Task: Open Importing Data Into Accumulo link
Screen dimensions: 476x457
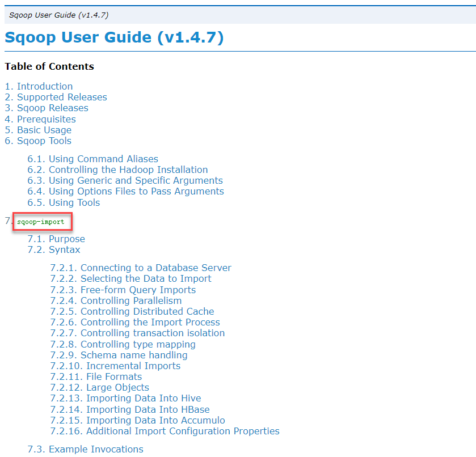Action: pos(151,420)
